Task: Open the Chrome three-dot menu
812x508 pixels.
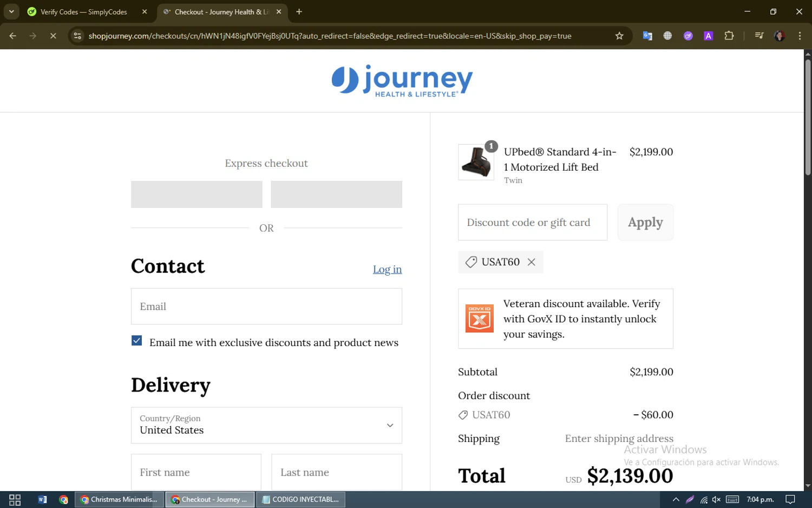Action: pyautogui.click(x=800, y=36)
